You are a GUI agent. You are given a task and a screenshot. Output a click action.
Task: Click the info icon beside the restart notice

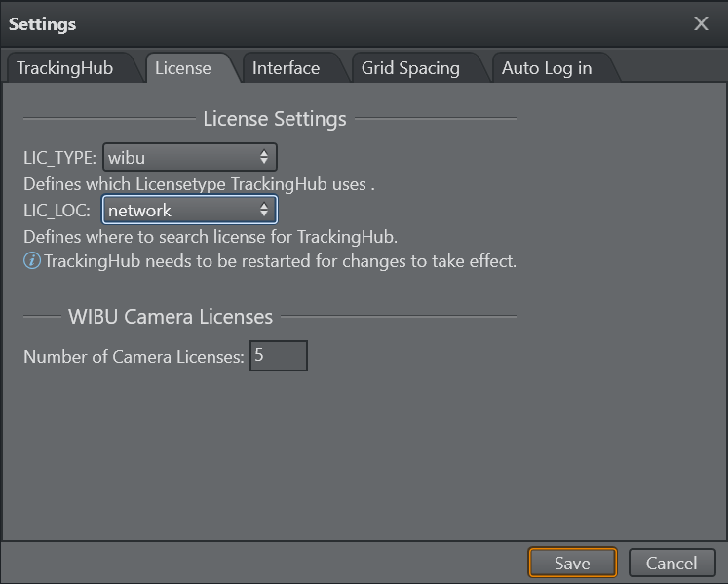click(x=32, y=261)
